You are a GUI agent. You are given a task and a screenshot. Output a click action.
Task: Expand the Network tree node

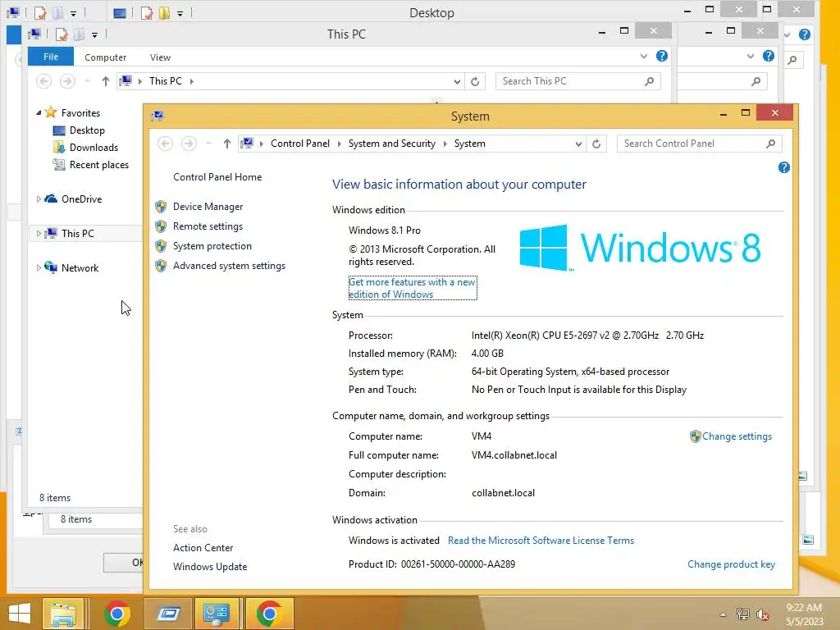pos(39,268)
